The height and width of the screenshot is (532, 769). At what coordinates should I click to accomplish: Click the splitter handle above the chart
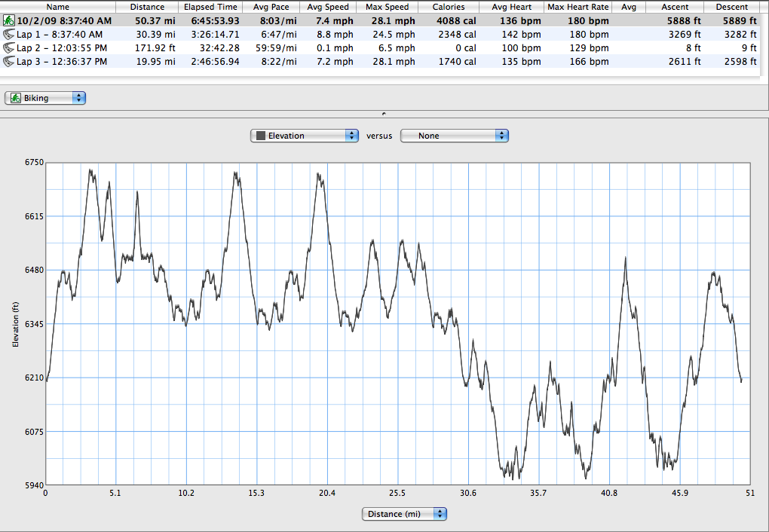point(384,113)
